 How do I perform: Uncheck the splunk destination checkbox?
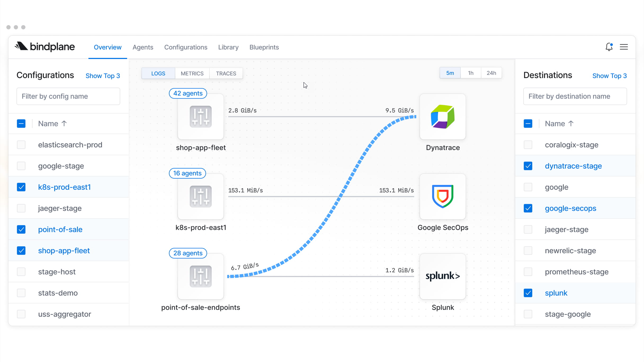click(x=528, y=293)
